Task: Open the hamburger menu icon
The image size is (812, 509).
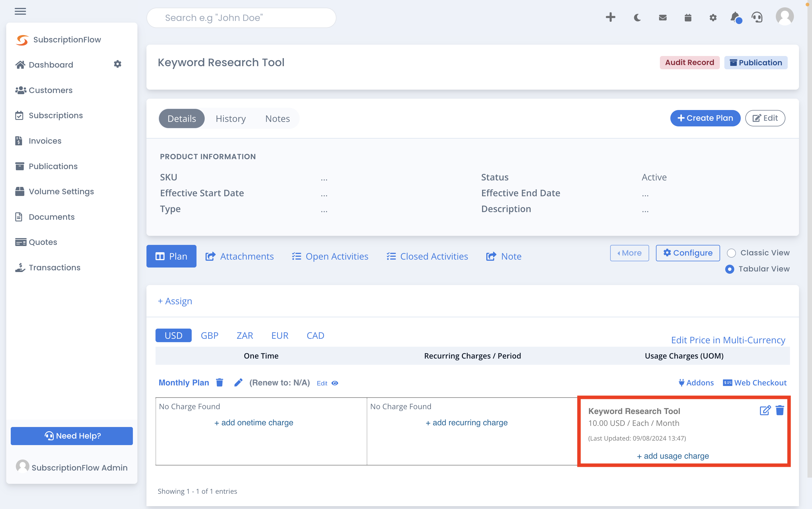Action: (x=20, y=11)
